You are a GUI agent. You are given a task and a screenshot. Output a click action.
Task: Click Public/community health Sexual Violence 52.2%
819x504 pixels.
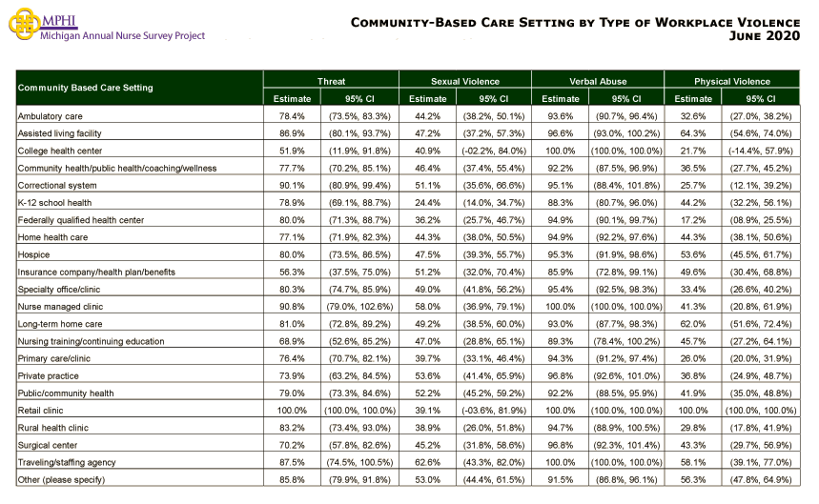427,393
